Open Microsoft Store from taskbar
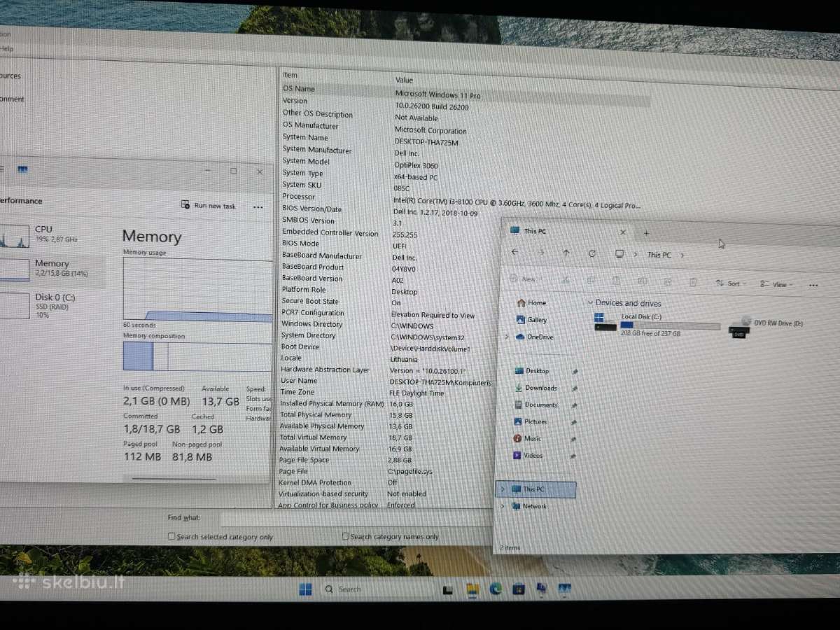This screenshot has height=630, width=840. 519,589
